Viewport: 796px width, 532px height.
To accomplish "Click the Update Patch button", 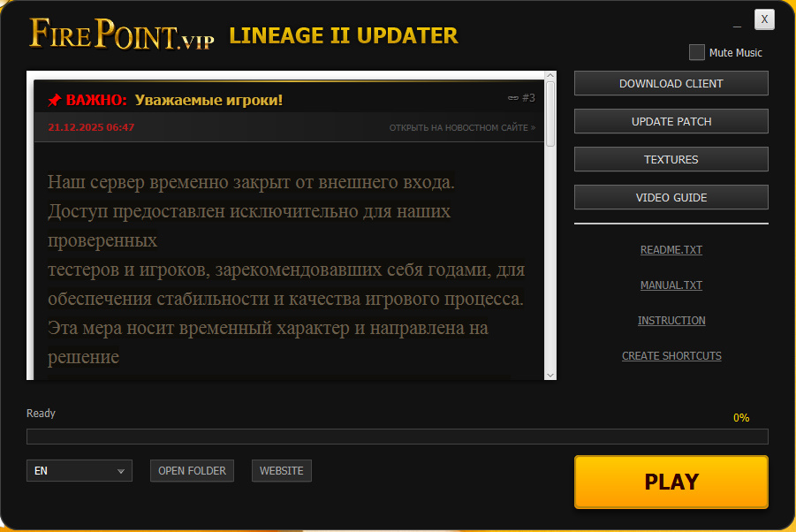I will 671,121.
